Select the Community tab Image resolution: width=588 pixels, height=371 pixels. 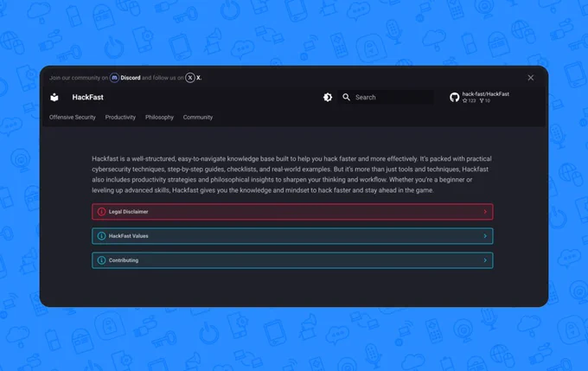[198, 117]
